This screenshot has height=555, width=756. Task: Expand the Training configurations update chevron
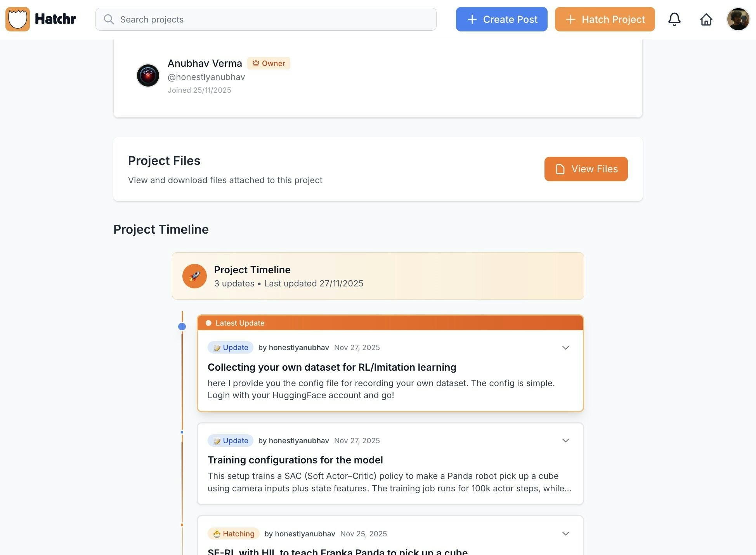(565, 441)
